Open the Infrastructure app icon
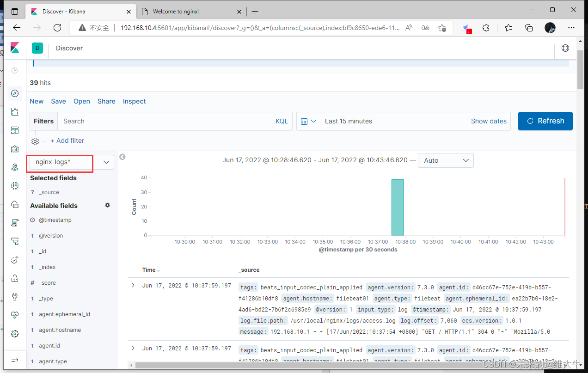The height and width of the screenshot is (373, 588). (15, 204)
